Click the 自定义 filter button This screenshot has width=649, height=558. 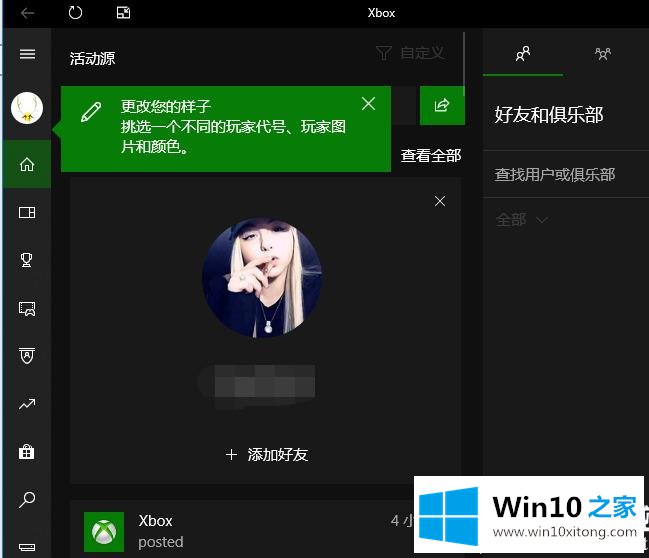click(x=411, y=53)
